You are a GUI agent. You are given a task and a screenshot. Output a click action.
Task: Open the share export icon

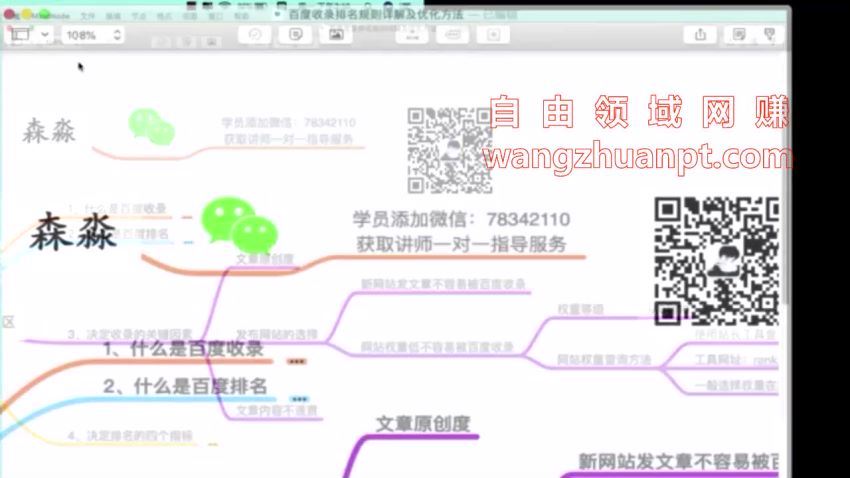(x=700, y=35)
